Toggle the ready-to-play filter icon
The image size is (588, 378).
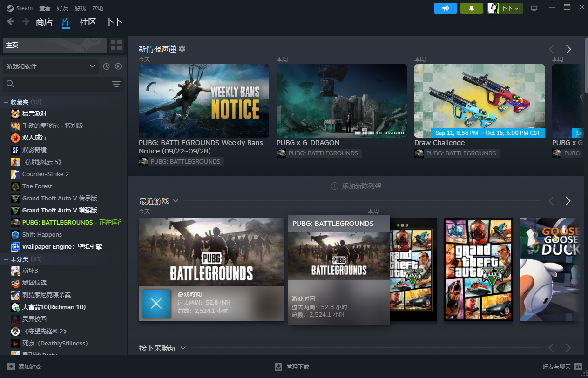tap(118, 66)
